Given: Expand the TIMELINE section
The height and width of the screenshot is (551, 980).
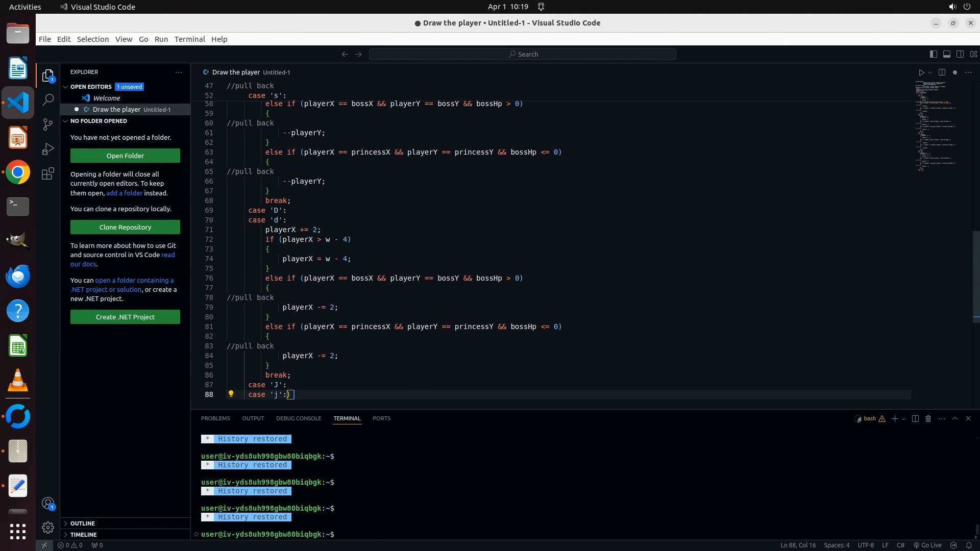Looking at the screenshot, I should point(83,535).
